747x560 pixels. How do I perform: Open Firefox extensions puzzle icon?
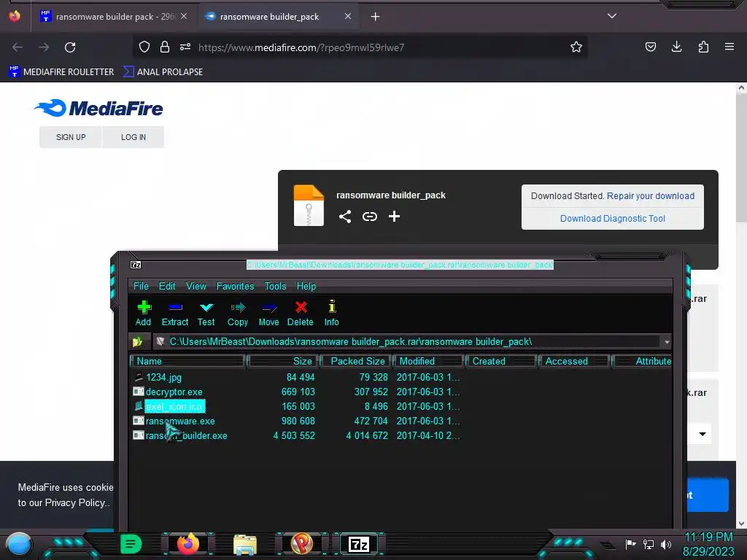(x=703, y=47)
